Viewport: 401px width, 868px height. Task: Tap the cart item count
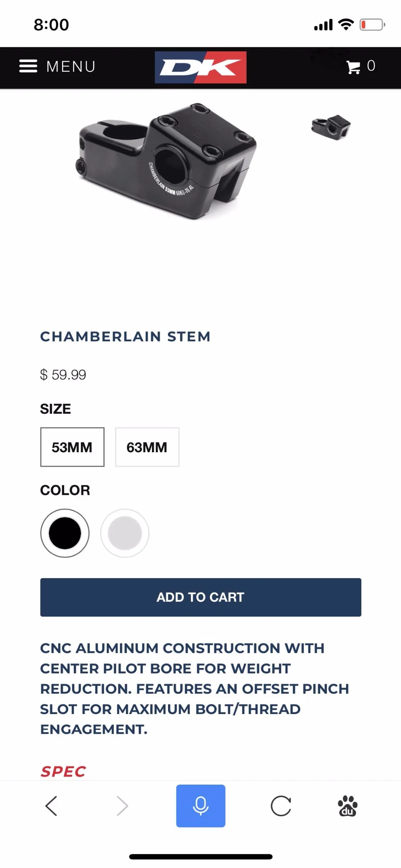(371, 66)
